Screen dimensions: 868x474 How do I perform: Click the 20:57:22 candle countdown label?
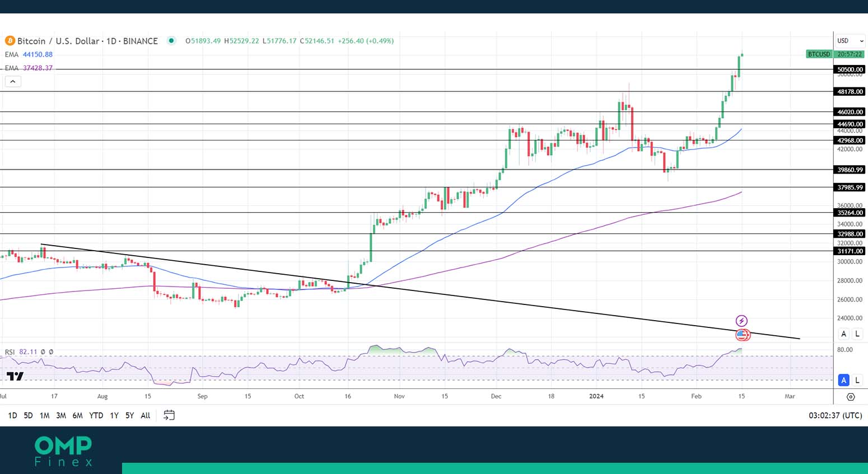click(x=850, y=54)
